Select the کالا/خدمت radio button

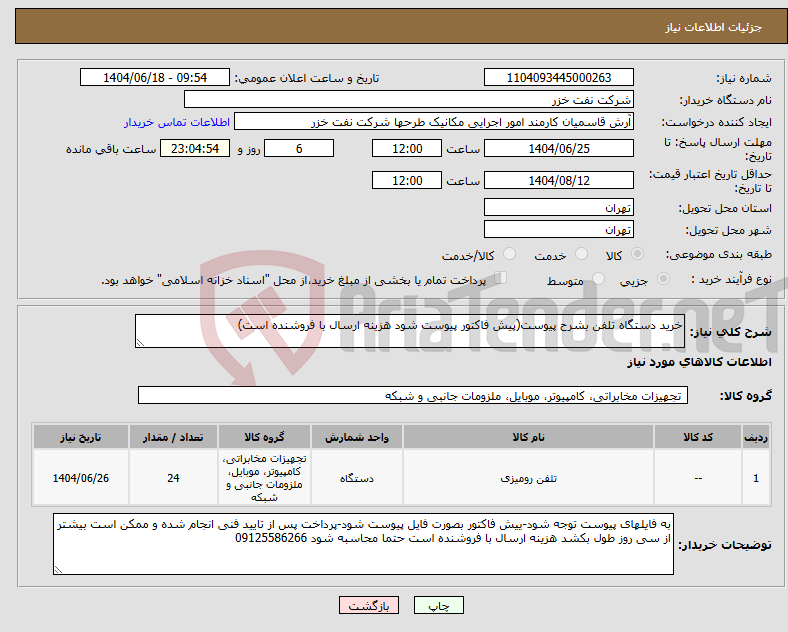pyautogui.click(x=510, y=254)
